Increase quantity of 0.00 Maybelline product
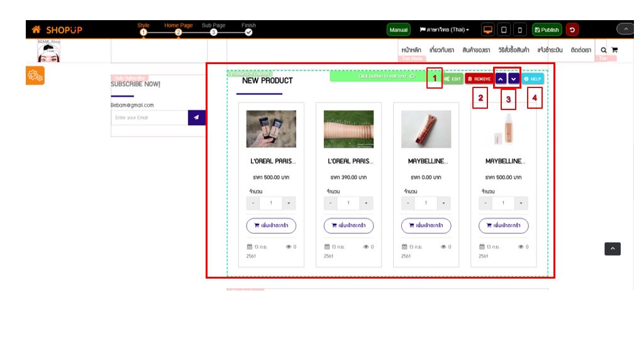The width and height of the screenshot is (644, 361). click(443, 203)
